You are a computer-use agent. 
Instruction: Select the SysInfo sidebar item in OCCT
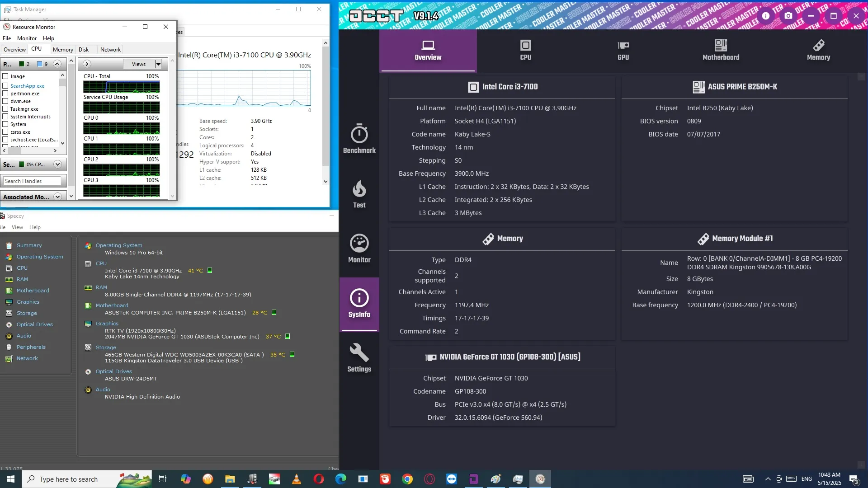[359, 304]
